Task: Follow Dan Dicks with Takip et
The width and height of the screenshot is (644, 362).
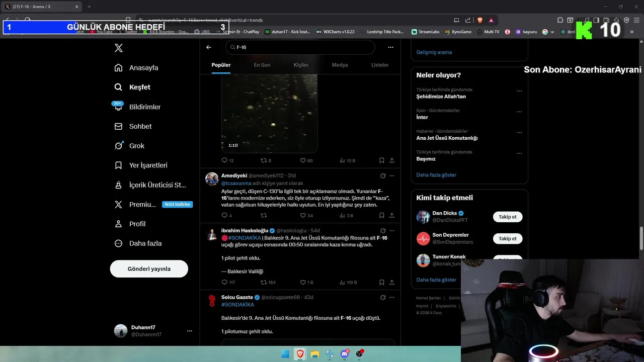Action: (x=508, y=217)
